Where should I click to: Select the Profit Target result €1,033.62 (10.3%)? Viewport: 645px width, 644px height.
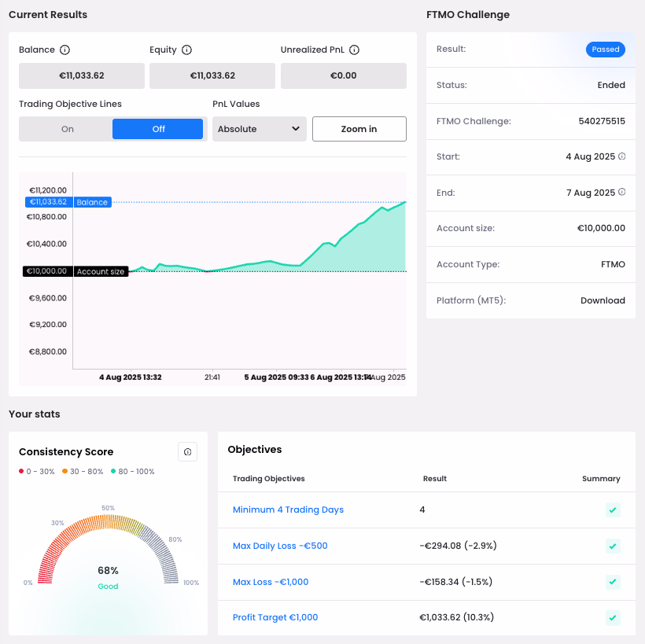(456, 618)
